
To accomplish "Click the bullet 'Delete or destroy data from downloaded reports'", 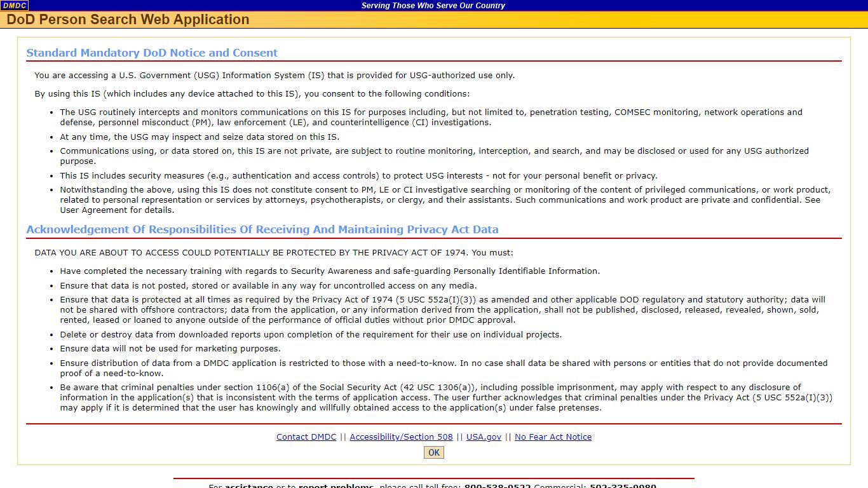I will pyautogui.click(x=311, y=335).
